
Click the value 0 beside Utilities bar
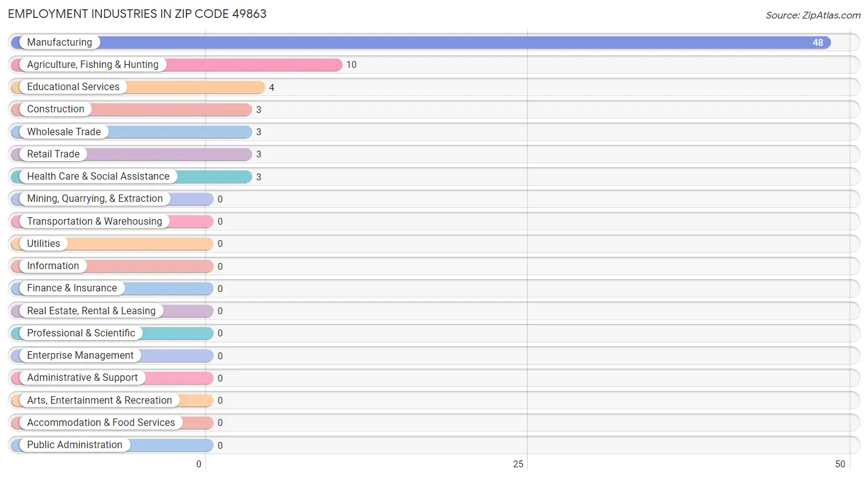coord(220,244)
